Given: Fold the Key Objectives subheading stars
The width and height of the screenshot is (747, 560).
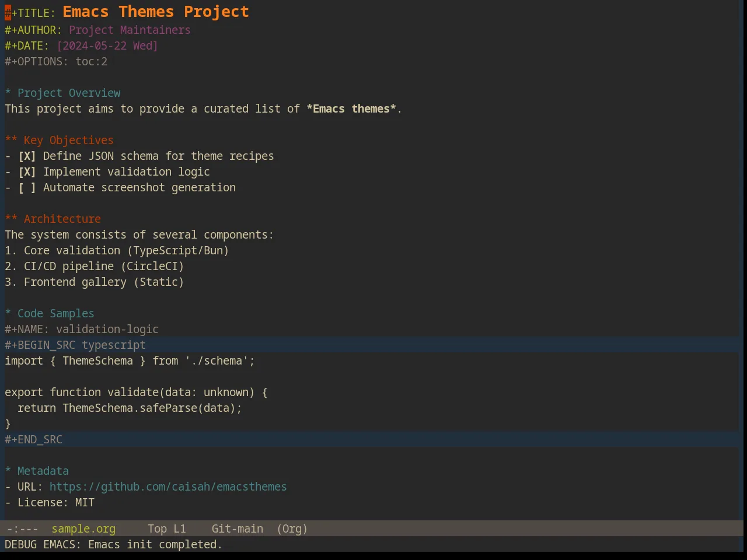Looking at the screenshot, I should pyautogui.click(x=11, y=141).
